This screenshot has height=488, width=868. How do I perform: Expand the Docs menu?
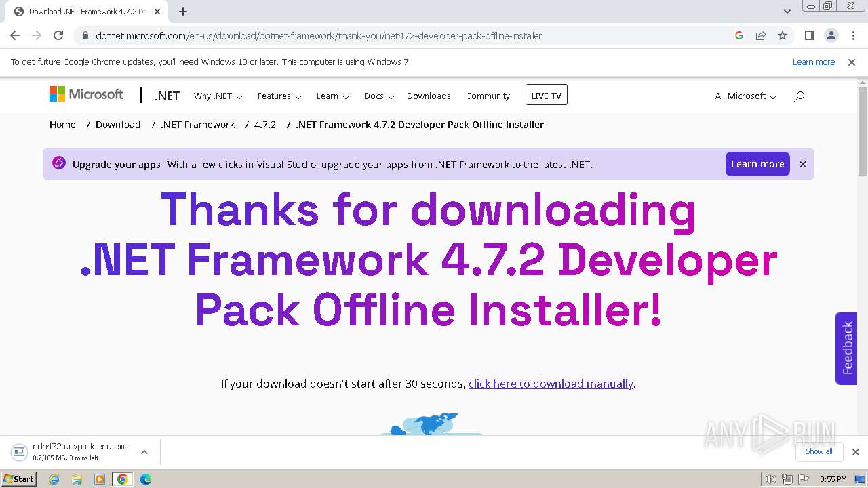(x=379, y=96)
